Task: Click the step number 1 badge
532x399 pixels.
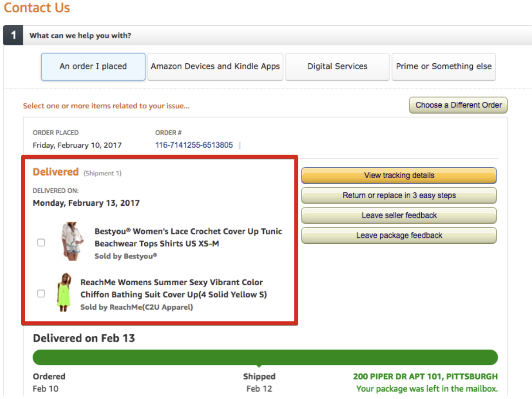Action: click(x=13, y=35)
